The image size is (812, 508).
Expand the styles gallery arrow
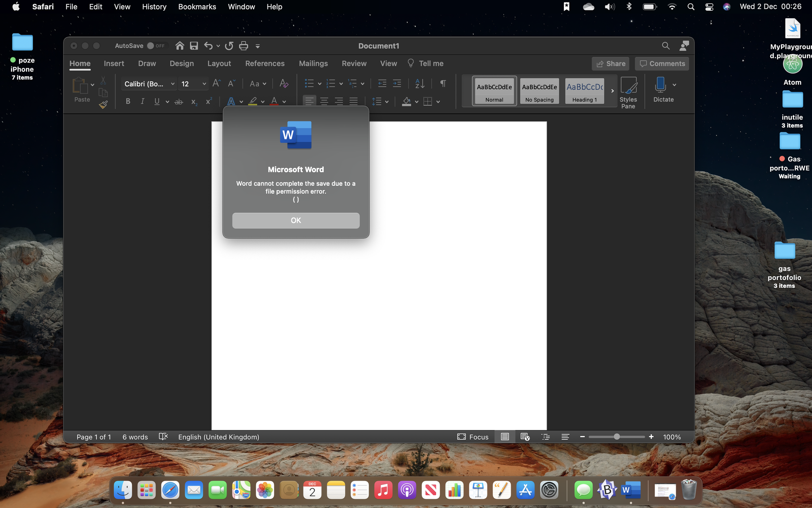click(x=612, y=91)
